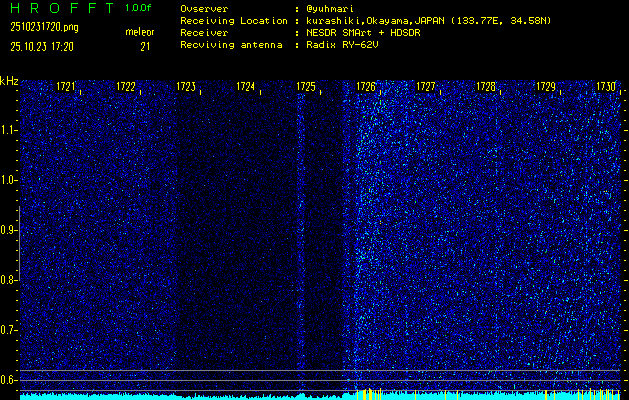Screen dimensions: 629x400
Task: Click the version label 1.0.0f
Action: [138, 8]
